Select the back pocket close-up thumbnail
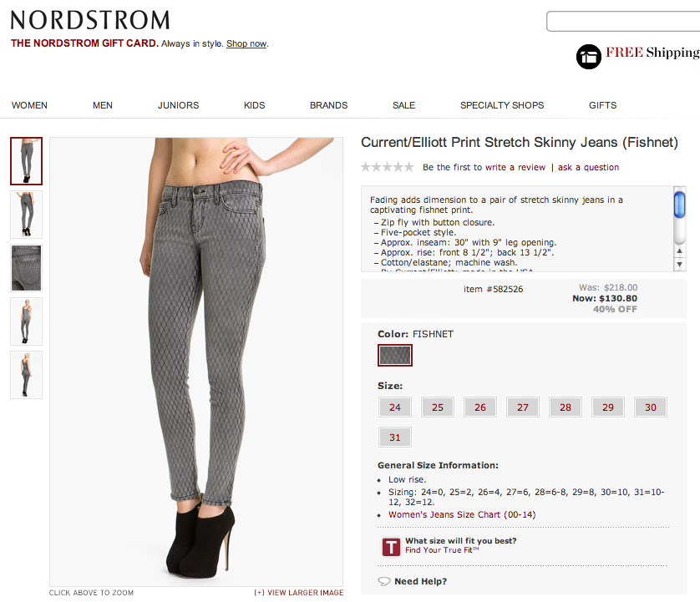Image resolution: width=700 pixels, height=602 pixels. coord(27,268)
